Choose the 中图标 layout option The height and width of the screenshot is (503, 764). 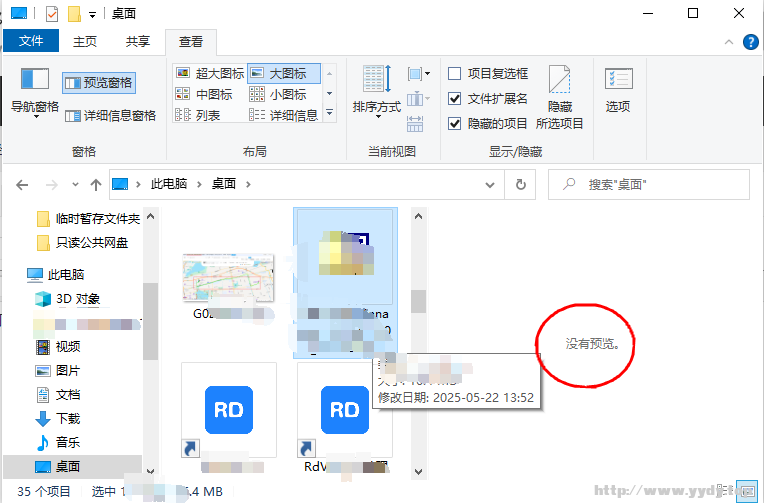pos(204,94)
